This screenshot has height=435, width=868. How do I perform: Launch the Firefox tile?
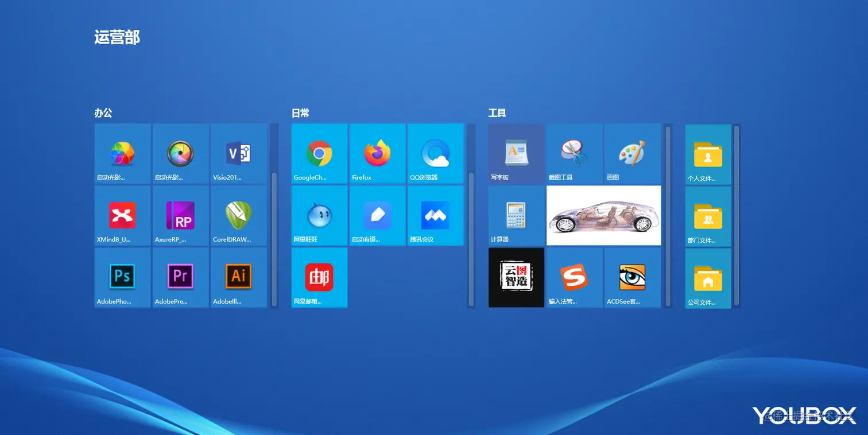click(378, 154)
